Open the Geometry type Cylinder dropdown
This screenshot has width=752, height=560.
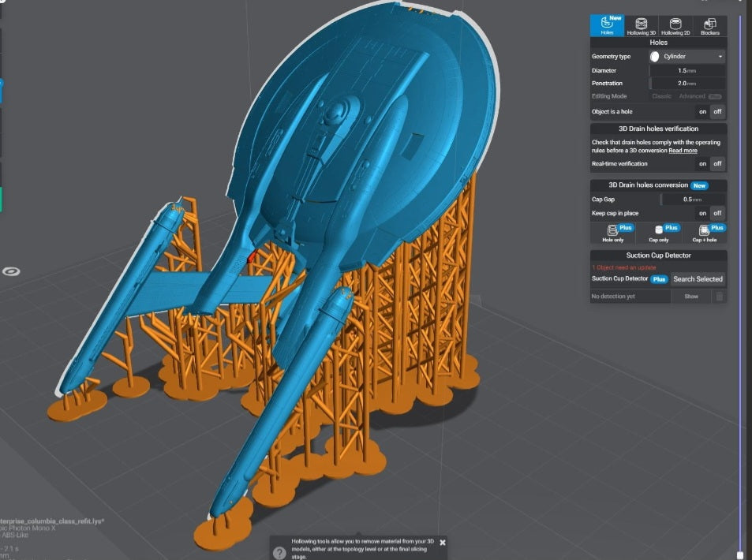click(687, 57)
